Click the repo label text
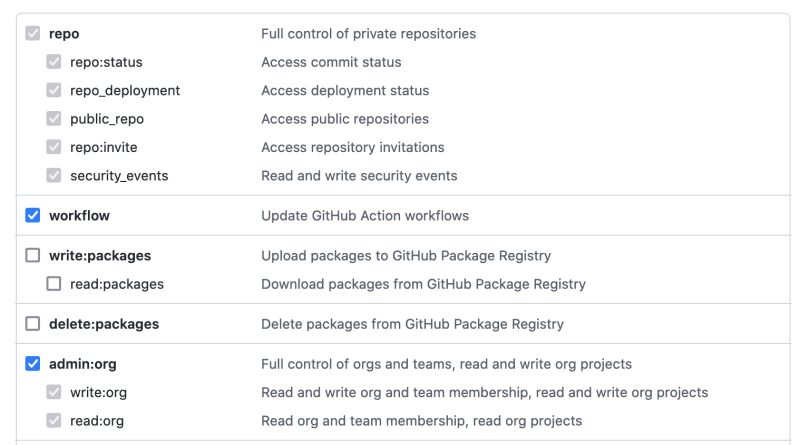This screenshot has height=445, width=800. tap(64, 34)
